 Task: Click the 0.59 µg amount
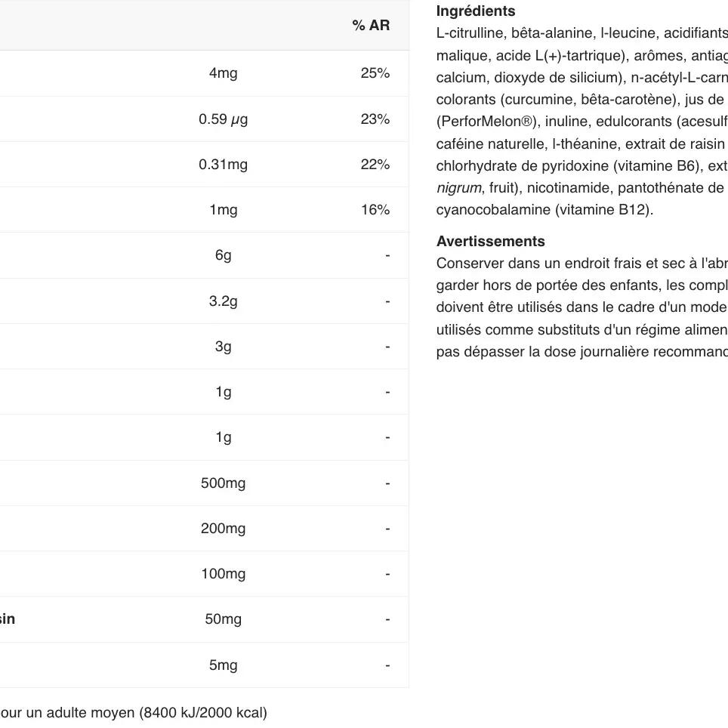click(x=223, y=119)
